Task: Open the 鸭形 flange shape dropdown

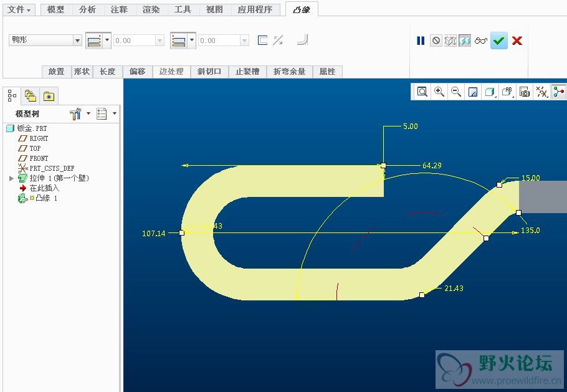Action: 77,41
